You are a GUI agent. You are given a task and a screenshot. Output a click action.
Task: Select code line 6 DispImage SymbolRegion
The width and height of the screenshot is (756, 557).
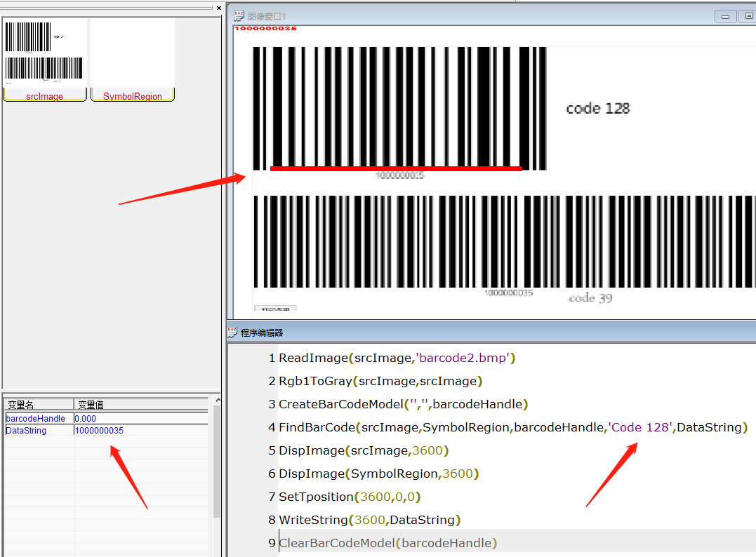(378, 474)
